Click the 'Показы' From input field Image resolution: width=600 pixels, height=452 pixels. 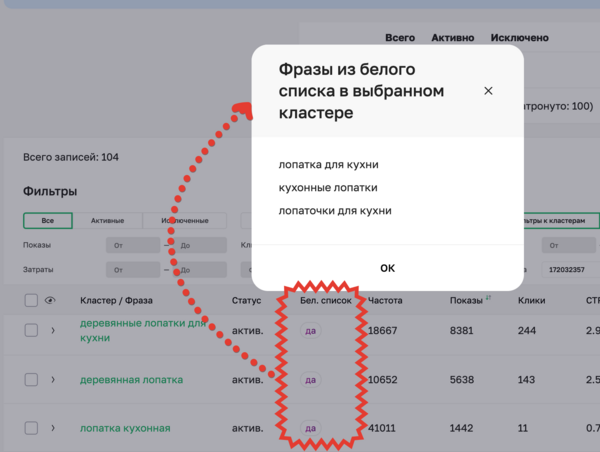click(133, 245)
